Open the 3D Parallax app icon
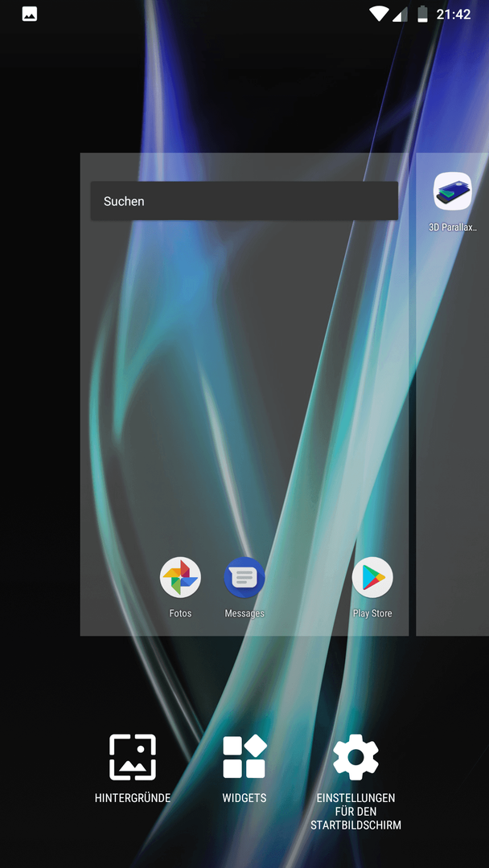Screen dimensions: 489x868 pyautogui.click(x=453, y=191)
